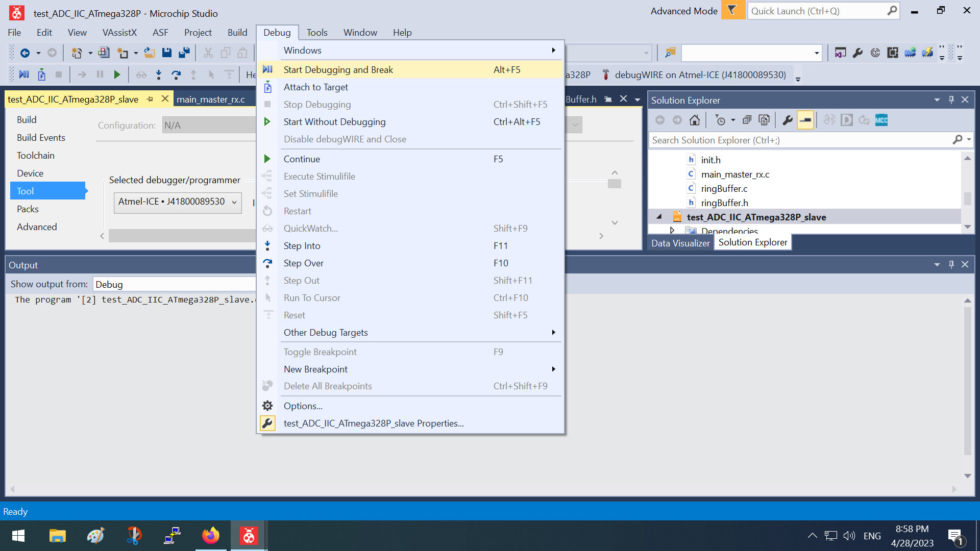The width and height of the screenshot is (980, 551).
Task: Click debugWIRE on Atmel-ICE tool button
Action: (x=694, y=75)
